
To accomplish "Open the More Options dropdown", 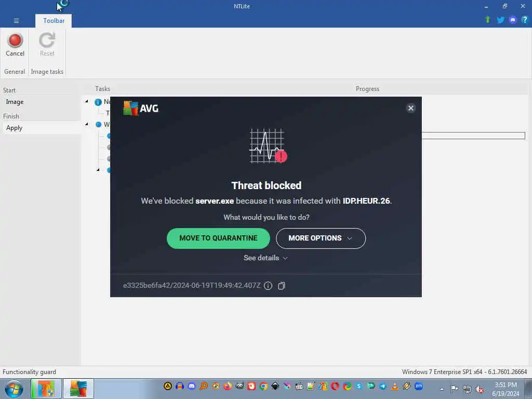I will 321,238.
